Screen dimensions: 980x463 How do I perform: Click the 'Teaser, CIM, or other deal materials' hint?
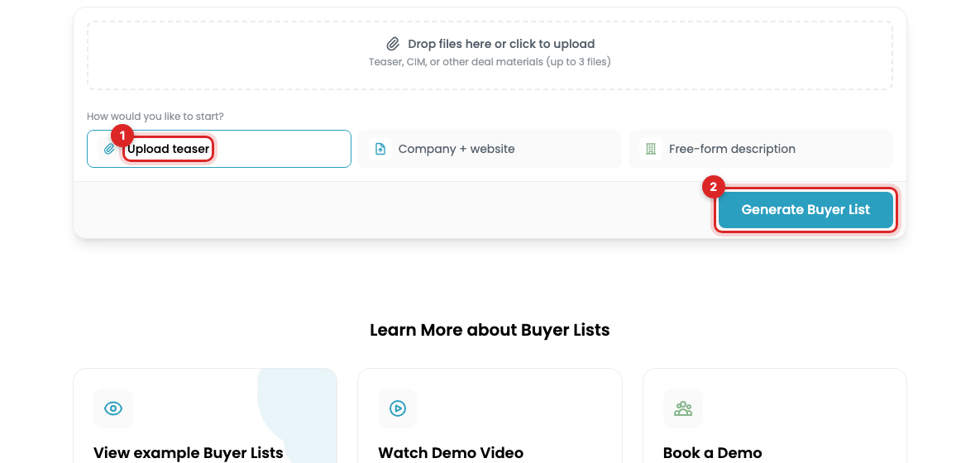coord(490,62)
